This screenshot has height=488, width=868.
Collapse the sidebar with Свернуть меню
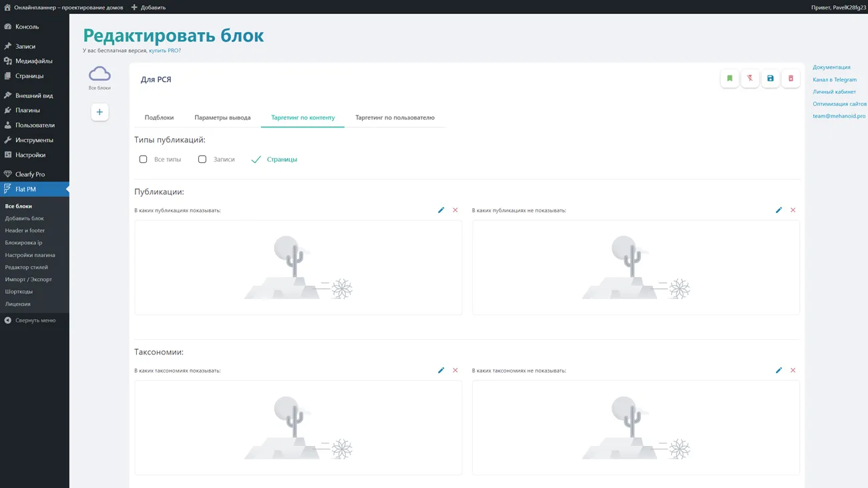pyautogui.click(x=35, y=320)
